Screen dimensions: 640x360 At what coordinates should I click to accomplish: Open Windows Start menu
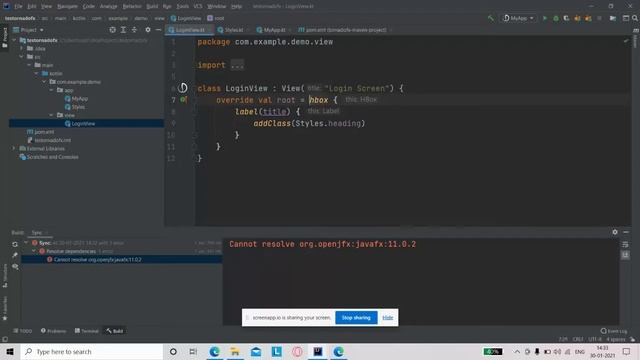point(10,351)
